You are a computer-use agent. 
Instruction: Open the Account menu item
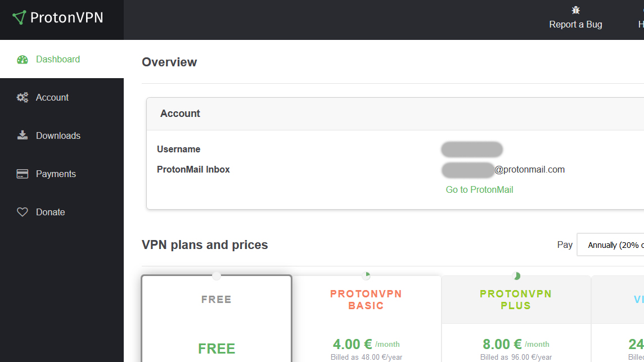click(x=52, y=98)
